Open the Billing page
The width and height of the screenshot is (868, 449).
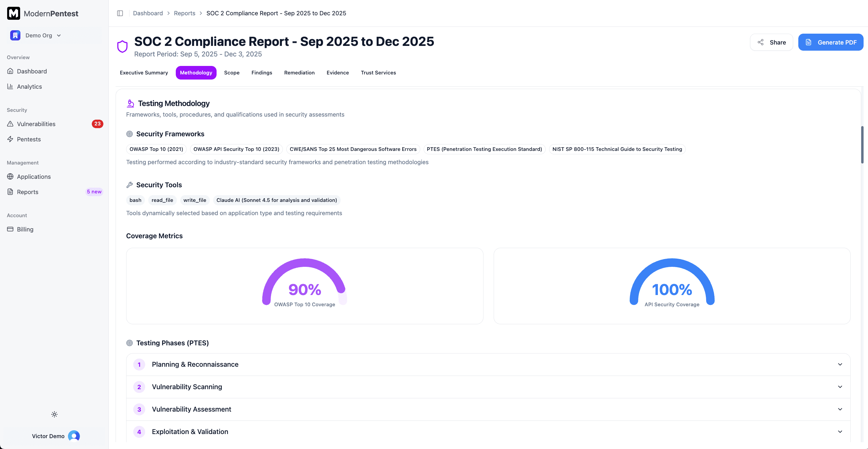[x=25, y=229]
